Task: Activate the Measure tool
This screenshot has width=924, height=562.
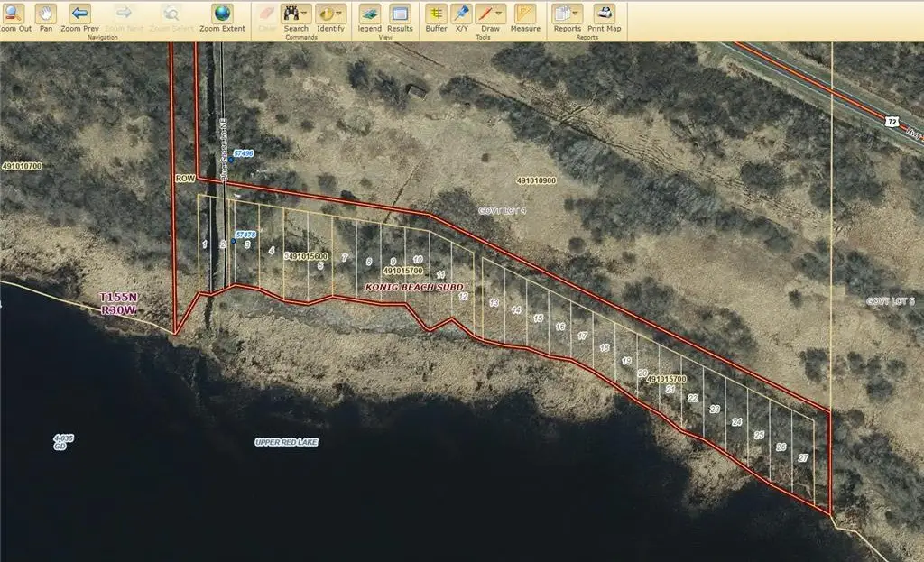Action: click(x=525, y=18)
